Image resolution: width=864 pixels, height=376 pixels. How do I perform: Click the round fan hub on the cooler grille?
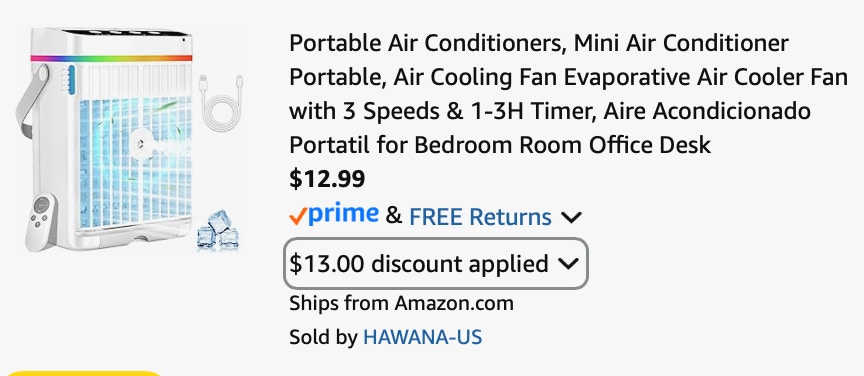click(142, 144)
